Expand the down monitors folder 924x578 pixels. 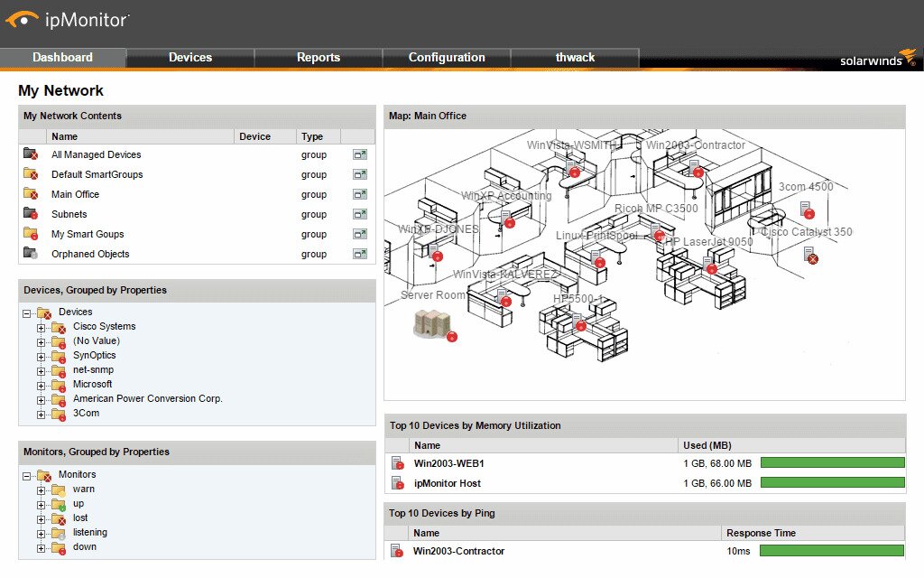(x=41, y=546)
